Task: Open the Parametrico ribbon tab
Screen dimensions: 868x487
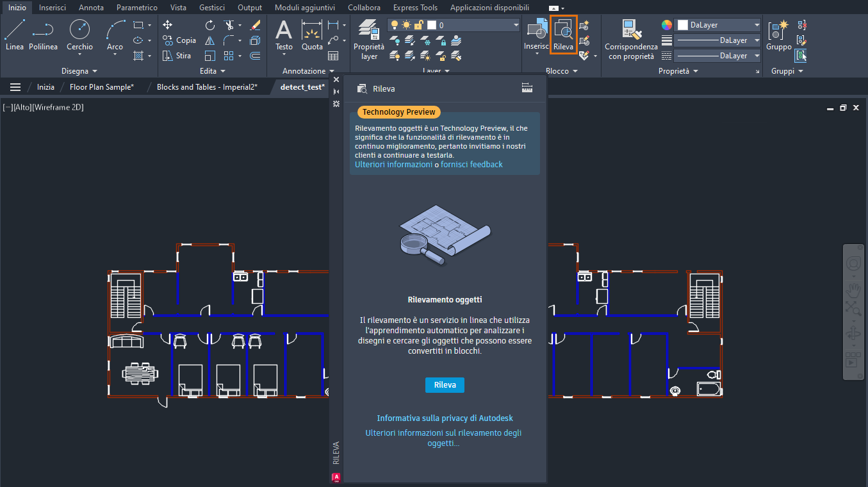Action: click(x=137, y=8)
